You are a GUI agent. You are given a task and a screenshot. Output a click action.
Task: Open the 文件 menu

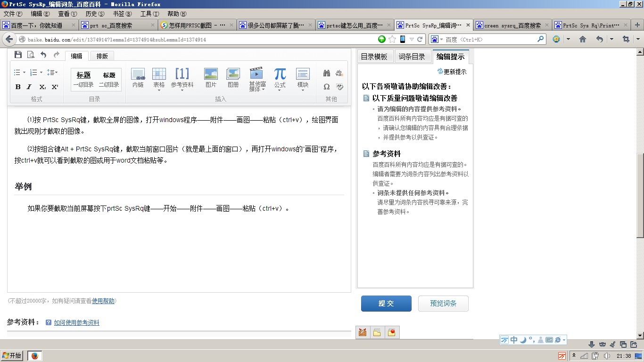point(13,14)
